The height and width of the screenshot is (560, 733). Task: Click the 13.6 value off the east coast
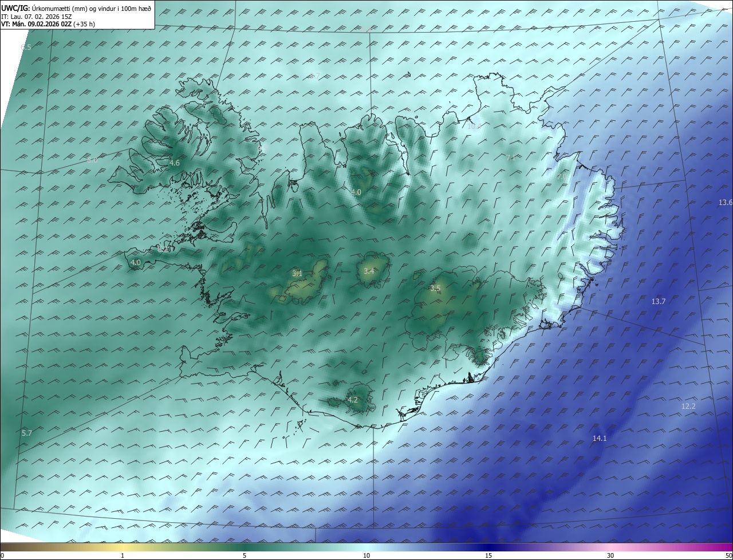[726, 203]
